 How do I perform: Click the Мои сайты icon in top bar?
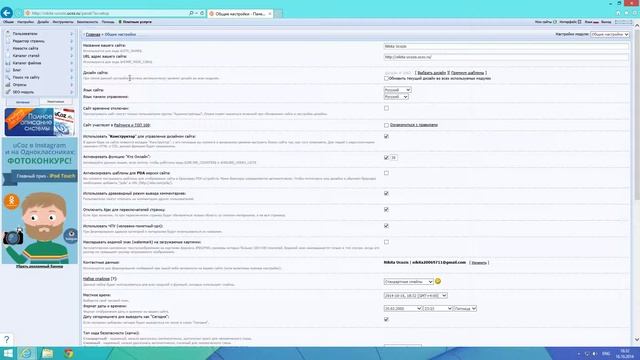[555, 22]
